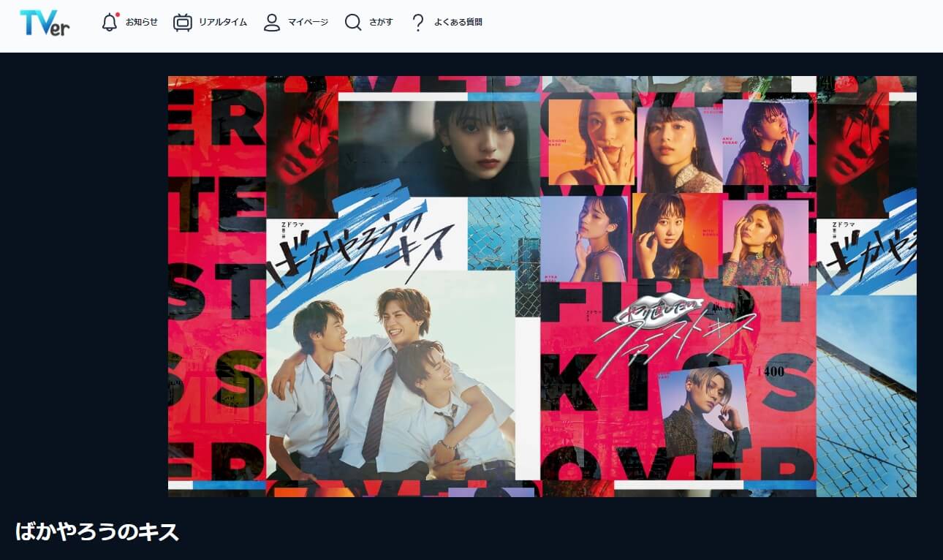Click the TVer logo
This screenshot has height=560, width=943.
coord(45,23)
